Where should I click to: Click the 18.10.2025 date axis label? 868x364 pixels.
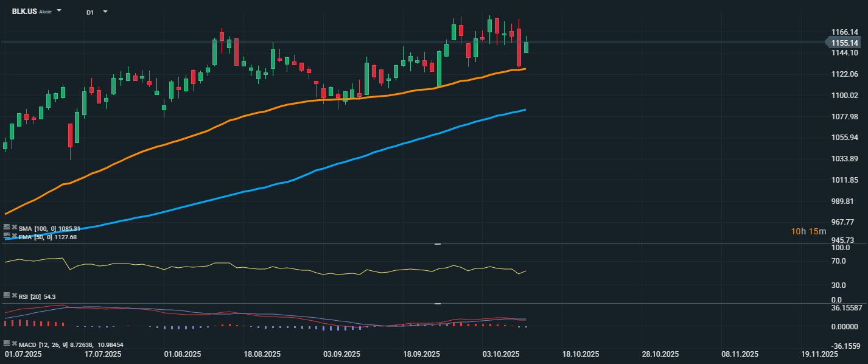[580, 354]
